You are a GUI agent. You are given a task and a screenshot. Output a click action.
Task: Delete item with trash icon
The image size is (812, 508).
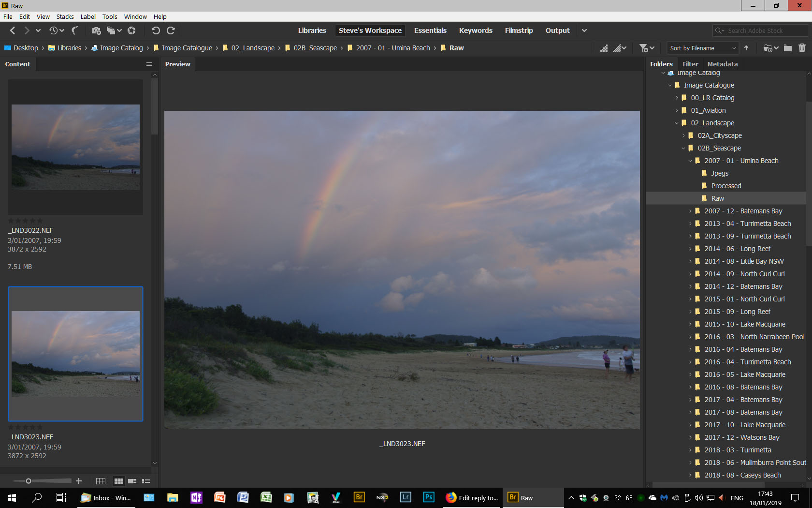(x=802, y=48)
